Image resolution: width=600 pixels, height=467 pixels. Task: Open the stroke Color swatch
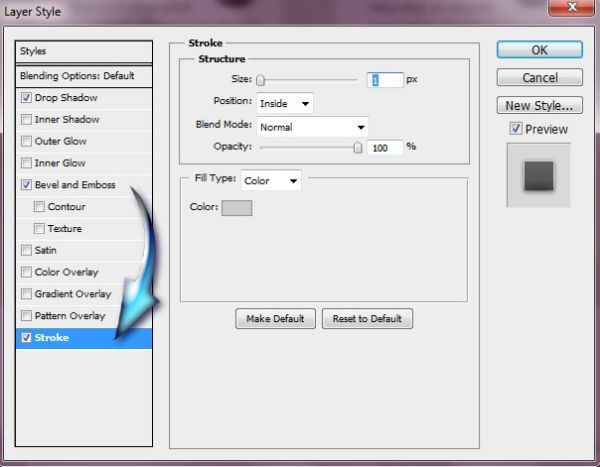237,208
